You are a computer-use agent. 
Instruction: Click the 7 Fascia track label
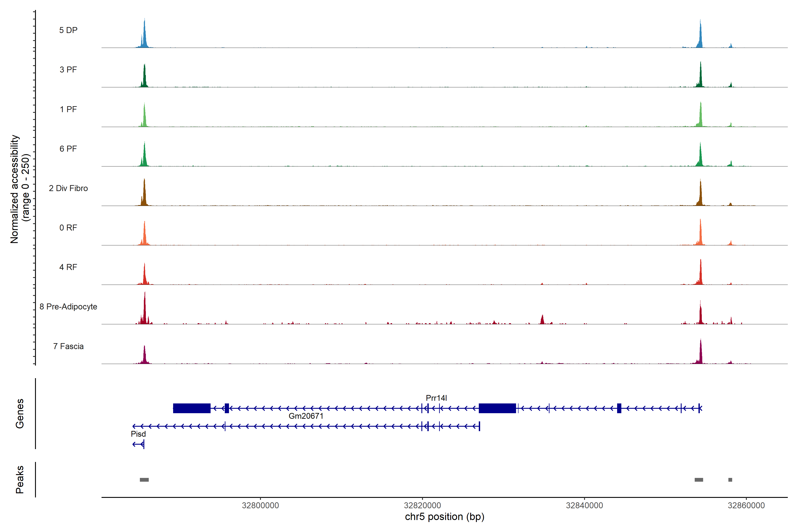coord(68,346)
